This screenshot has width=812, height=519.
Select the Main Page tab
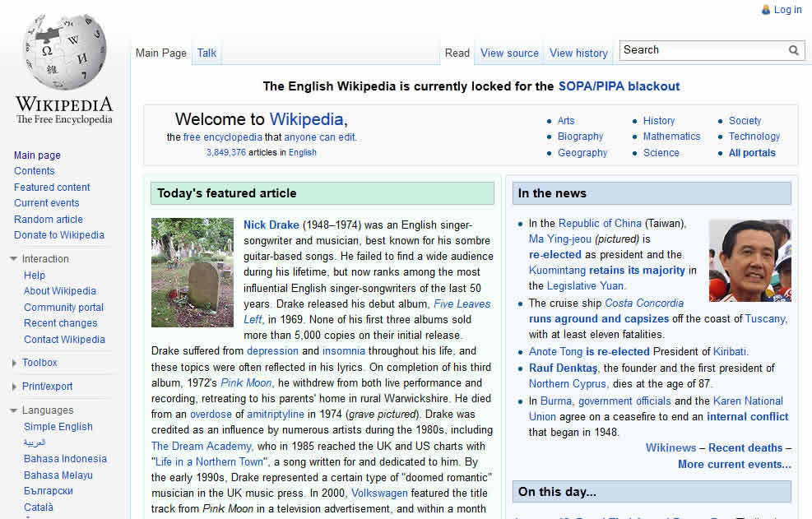[x=161, y=53]
